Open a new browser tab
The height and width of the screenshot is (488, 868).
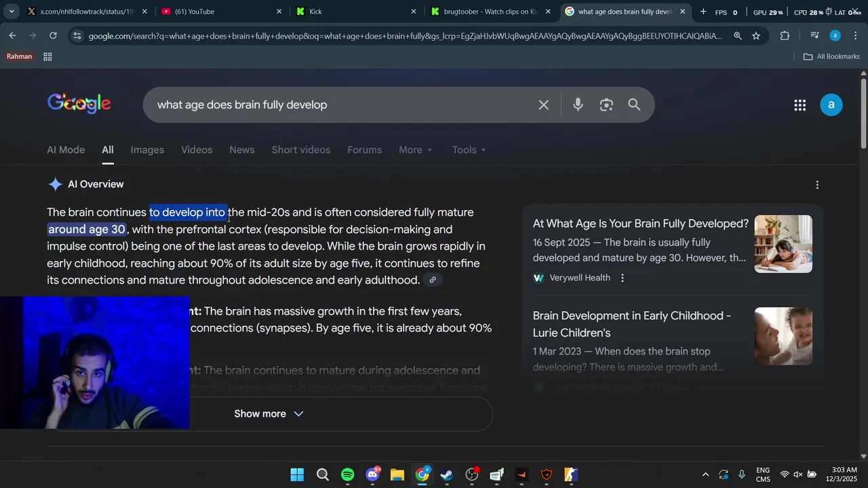[x=703, y=12]
